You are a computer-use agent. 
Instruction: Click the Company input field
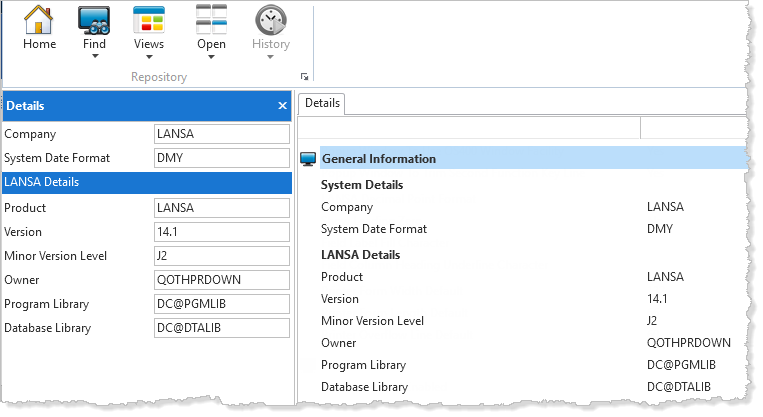[222, 134]
